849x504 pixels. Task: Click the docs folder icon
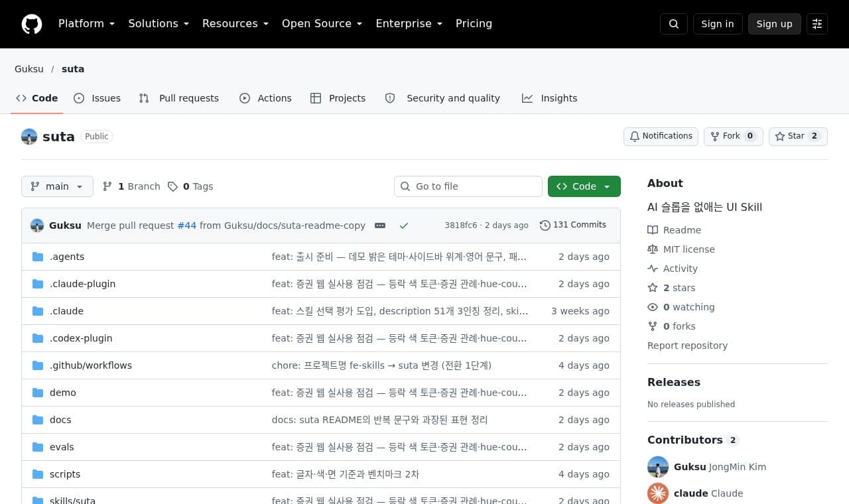(38, 420)
